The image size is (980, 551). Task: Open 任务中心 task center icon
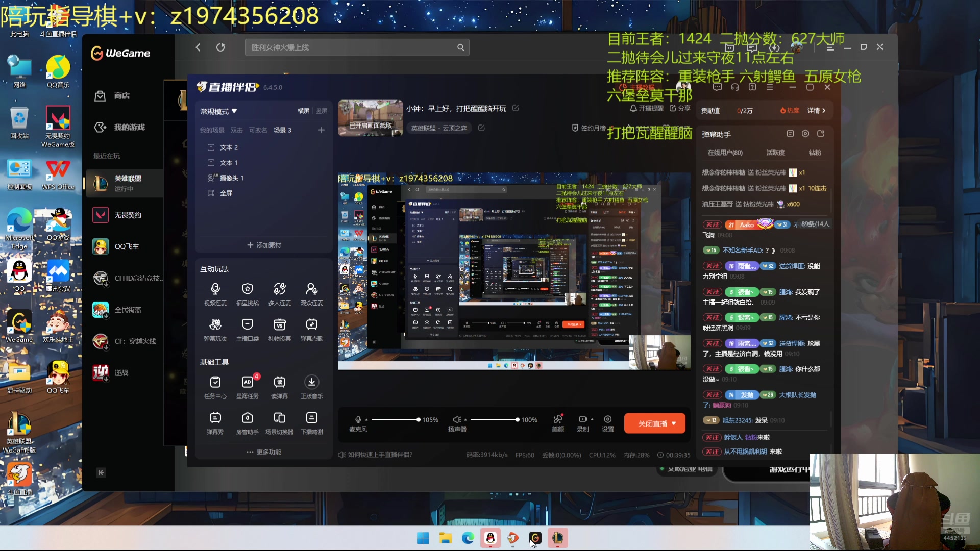click(x=215, y=387)
